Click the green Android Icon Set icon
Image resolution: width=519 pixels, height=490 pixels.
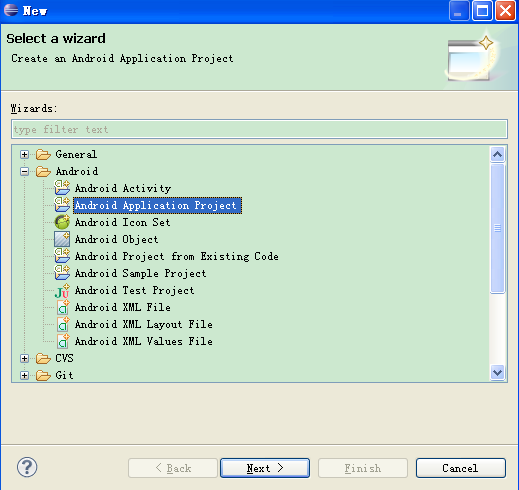click(62, 222)
